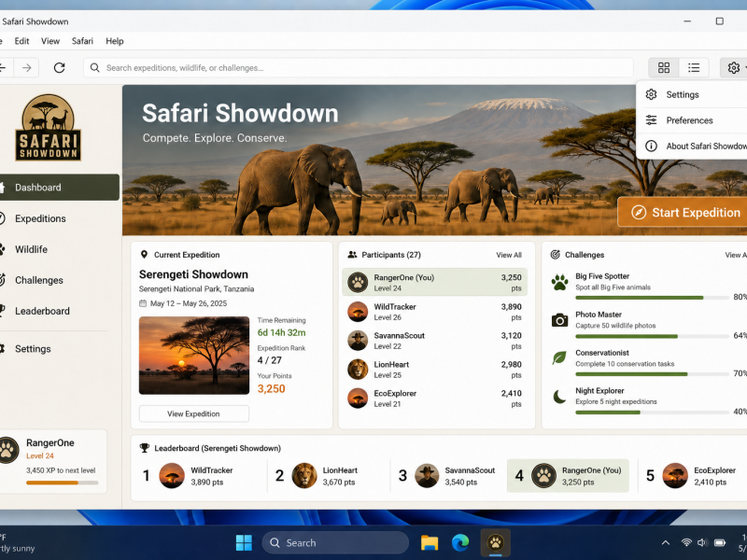
Task: Choose Preferences from the dropdown menu
Action: [692, 120]
